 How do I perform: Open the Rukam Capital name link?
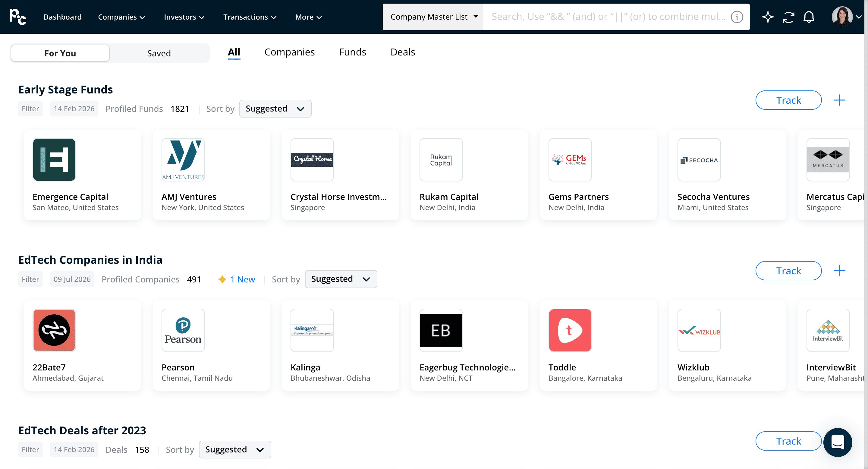coord(449,197)
